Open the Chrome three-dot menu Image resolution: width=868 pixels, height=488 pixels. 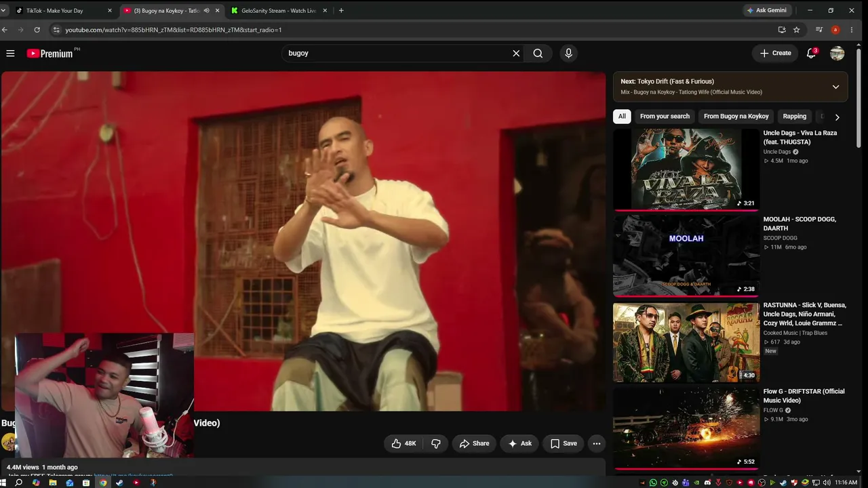852,30
